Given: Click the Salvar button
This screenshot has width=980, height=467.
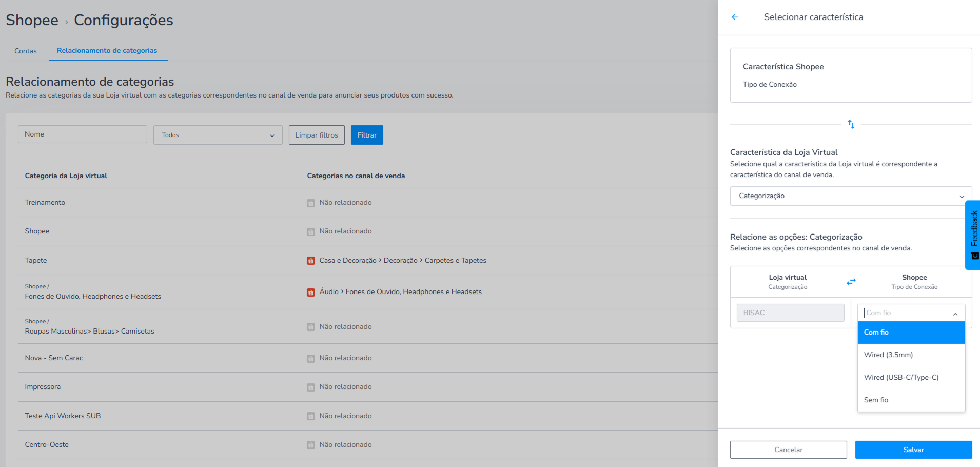Looking at the screenshot, I should pyautogui.click(x=913, y=450).
